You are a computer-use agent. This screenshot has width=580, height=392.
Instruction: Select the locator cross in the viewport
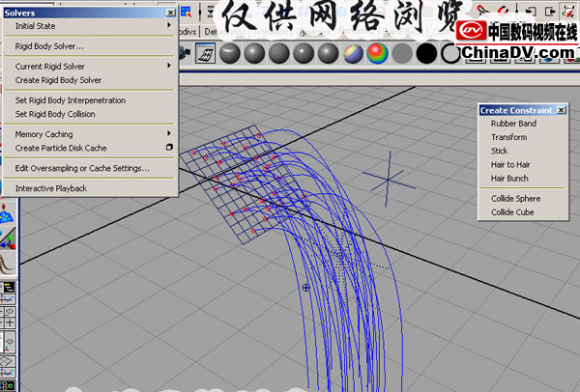(x=389, y=180)
